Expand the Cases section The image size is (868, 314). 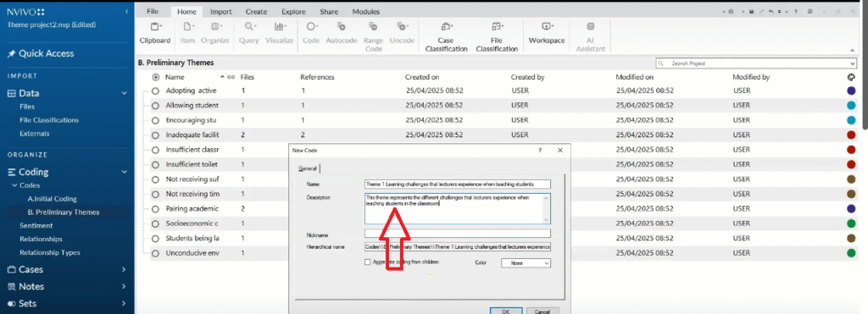[125, 270]
